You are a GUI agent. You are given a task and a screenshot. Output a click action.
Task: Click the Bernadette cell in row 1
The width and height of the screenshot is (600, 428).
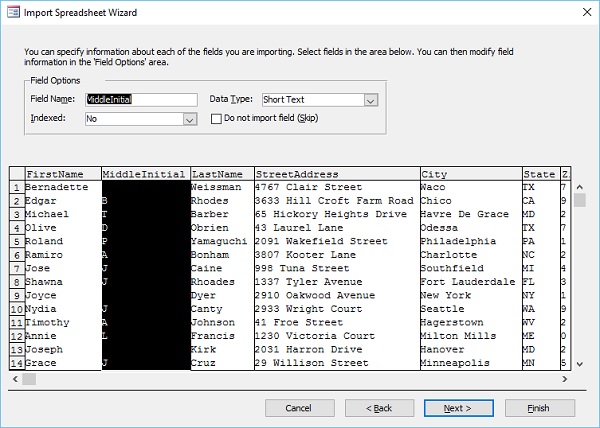(62, 187)
